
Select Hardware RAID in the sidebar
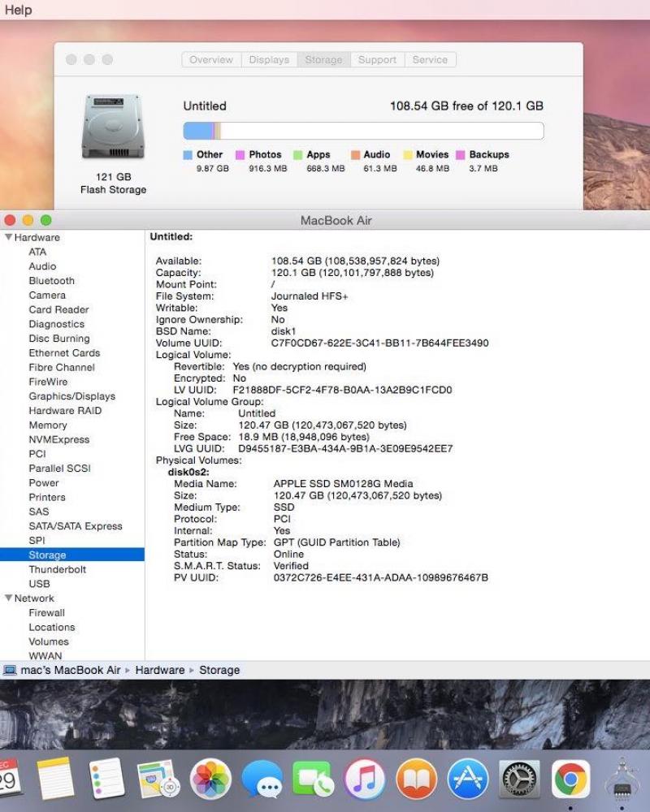point(65,411)
